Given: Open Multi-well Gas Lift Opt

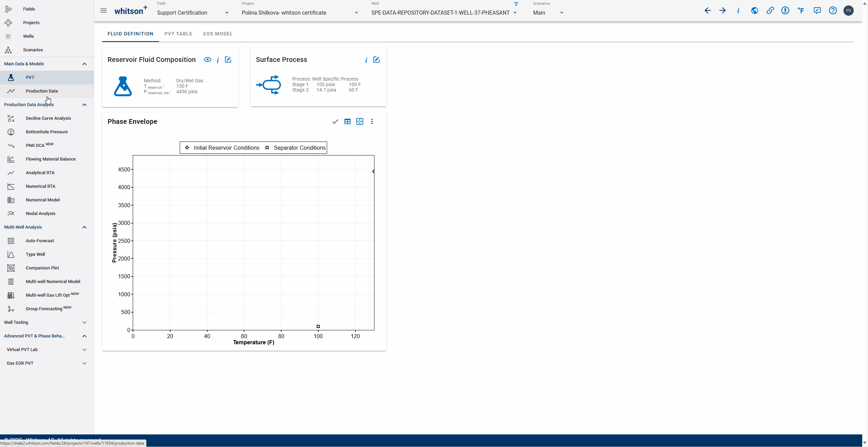Looking at the screenshot, I should (47, 295).
